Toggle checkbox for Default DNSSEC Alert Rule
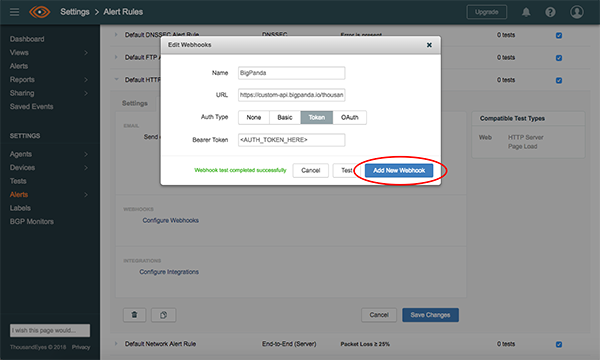This screenshot has height=360, width=600. (x=559, y=36)
